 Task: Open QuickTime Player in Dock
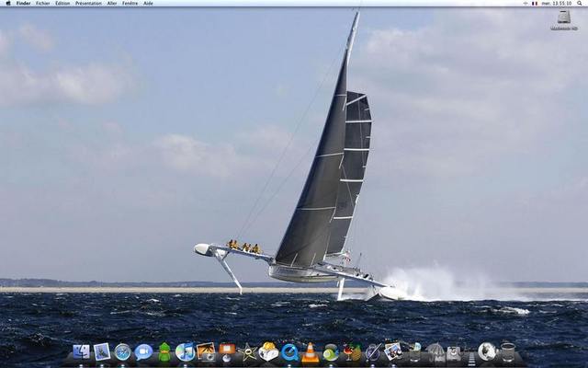click(289, 352)
